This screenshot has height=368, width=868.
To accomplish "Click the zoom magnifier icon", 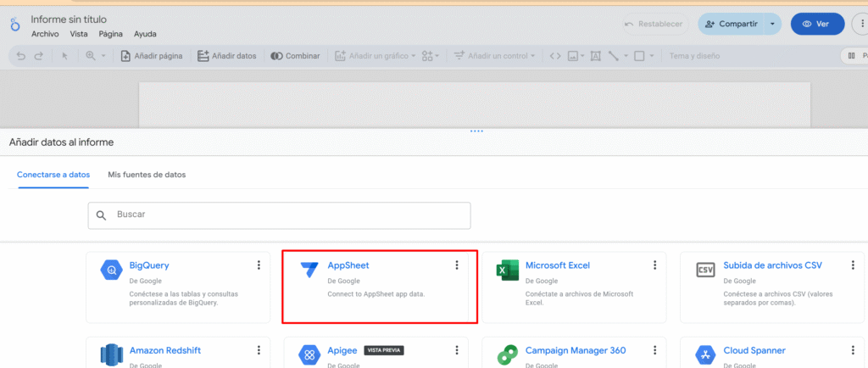I will (90, 56).
